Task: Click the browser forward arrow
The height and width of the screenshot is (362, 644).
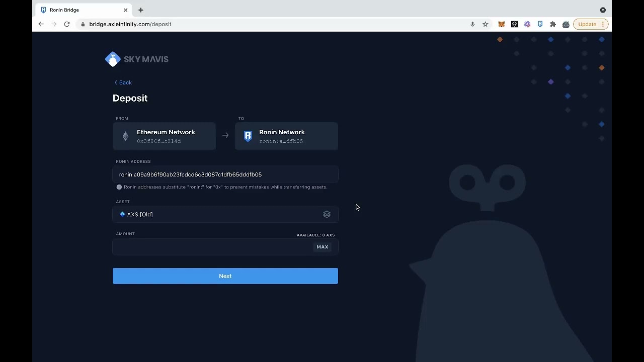Action: point(54,24)
